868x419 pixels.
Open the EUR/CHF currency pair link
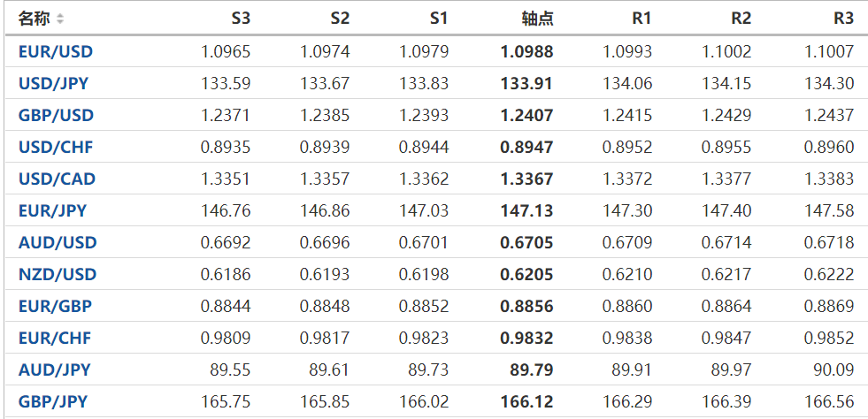[55, 338]
